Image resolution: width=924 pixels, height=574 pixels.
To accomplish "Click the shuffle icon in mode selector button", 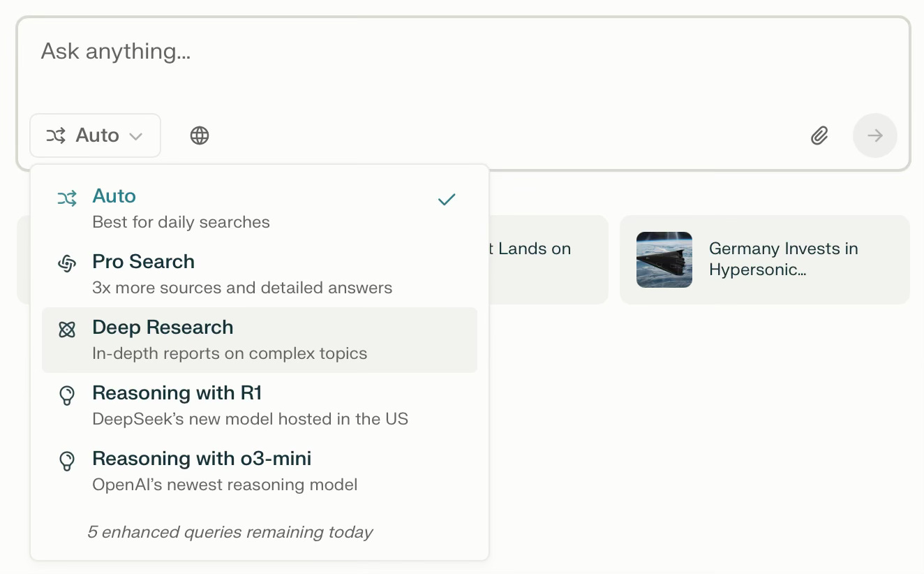I will click(56, 135).
